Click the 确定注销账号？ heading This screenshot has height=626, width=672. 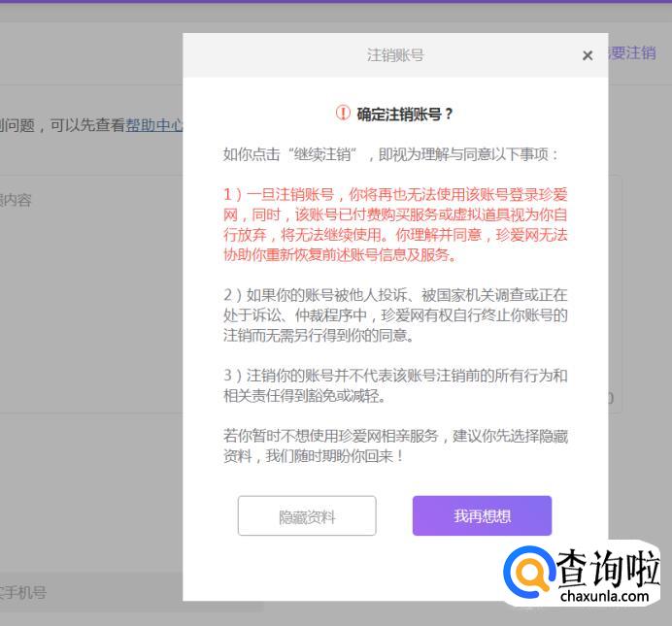click(405, 114)
